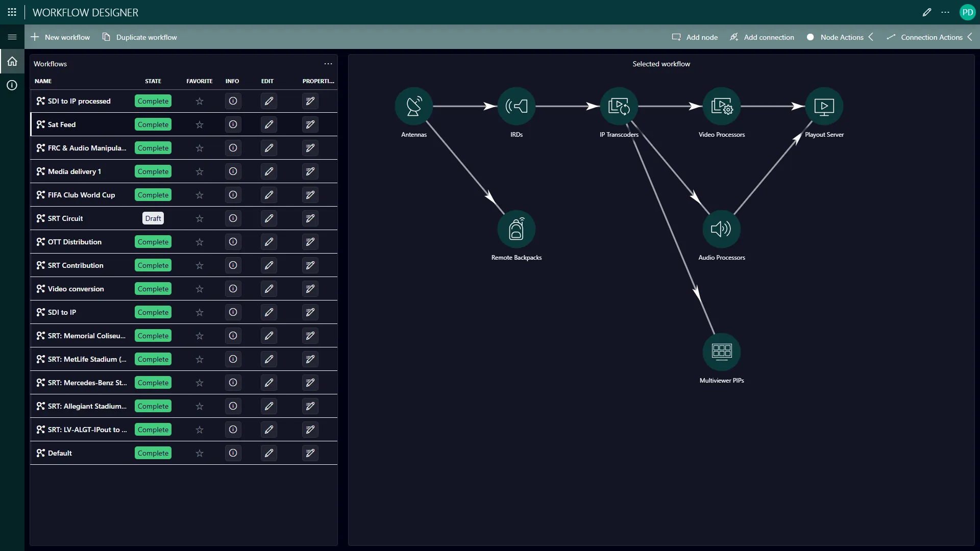
Task: Select the Remote Backpacks node
Action: click(517, 229)
